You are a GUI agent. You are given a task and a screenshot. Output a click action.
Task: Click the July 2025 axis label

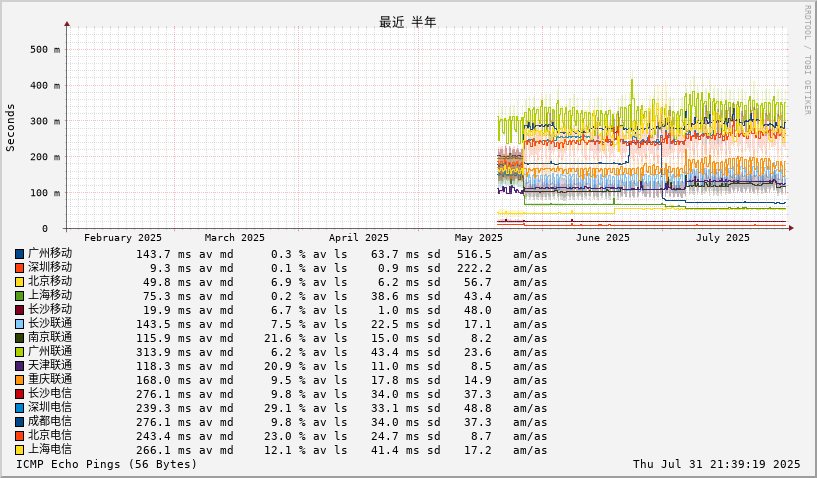(x=723, y=238)
